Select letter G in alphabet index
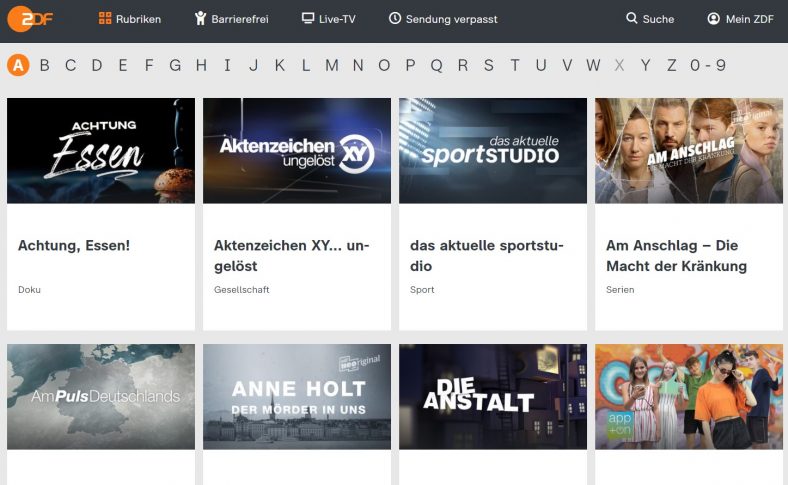The image size is (788, 485). click(x=175, y=65)
